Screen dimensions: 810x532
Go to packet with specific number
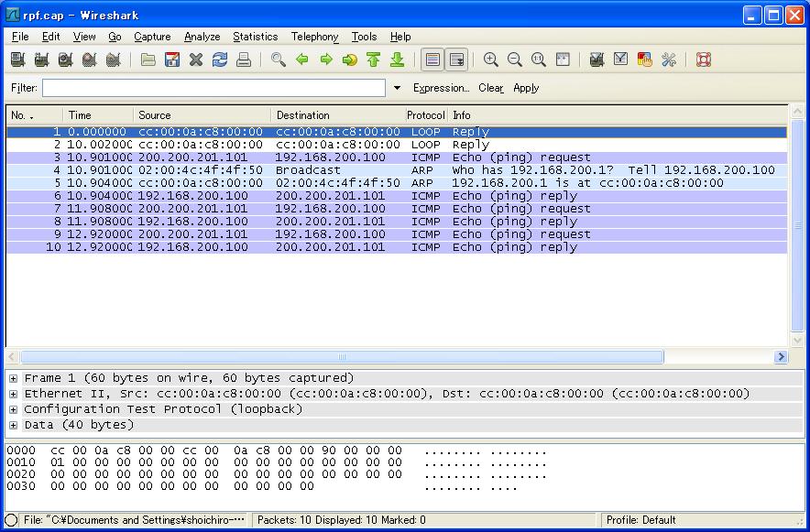coord(350,60)
